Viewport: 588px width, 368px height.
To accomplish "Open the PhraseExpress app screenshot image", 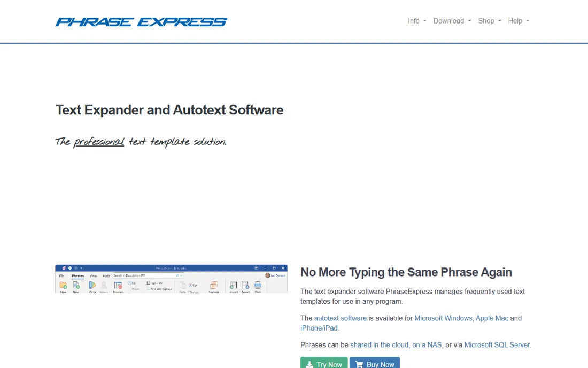I will 172,279.
